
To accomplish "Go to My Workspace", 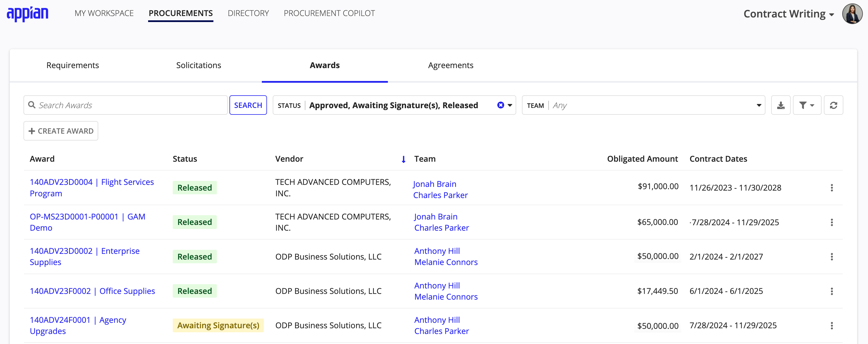I will [104, 13].
